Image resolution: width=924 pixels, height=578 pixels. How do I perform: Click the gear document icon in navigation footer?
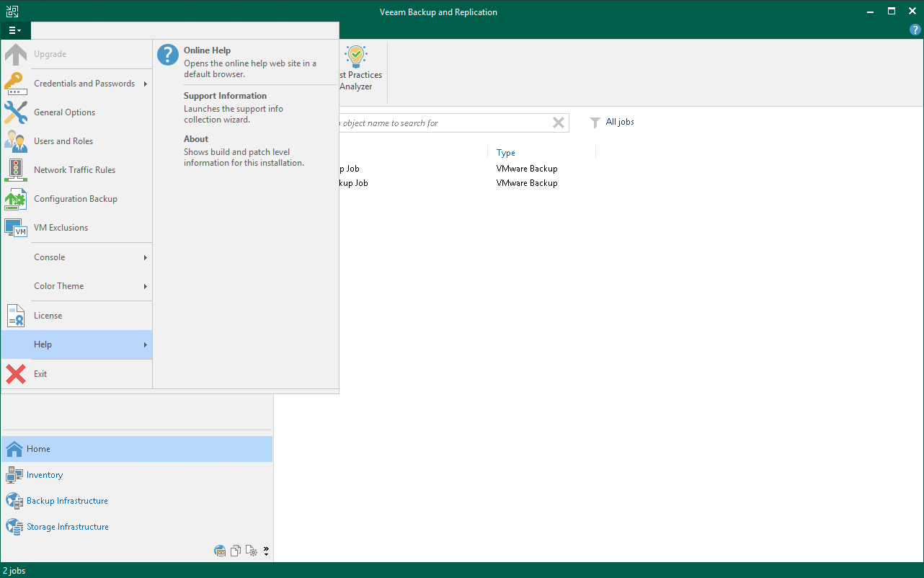(252, 551)
